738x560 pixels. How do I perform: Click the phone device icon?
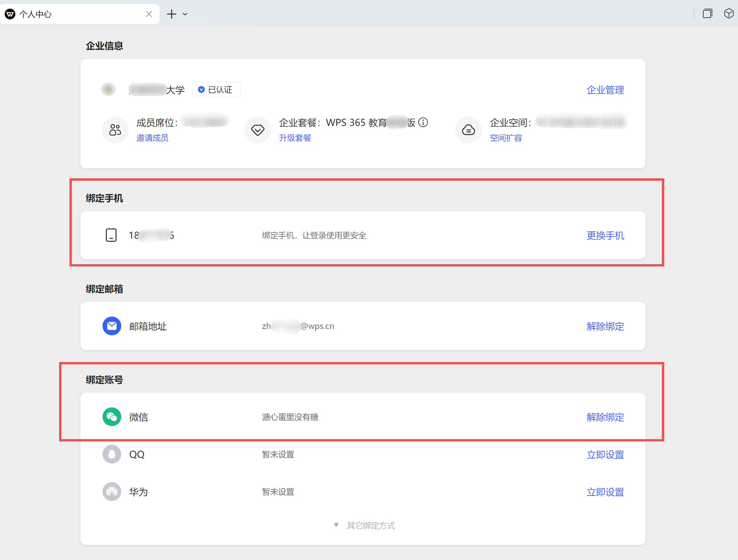pos(111,235)
